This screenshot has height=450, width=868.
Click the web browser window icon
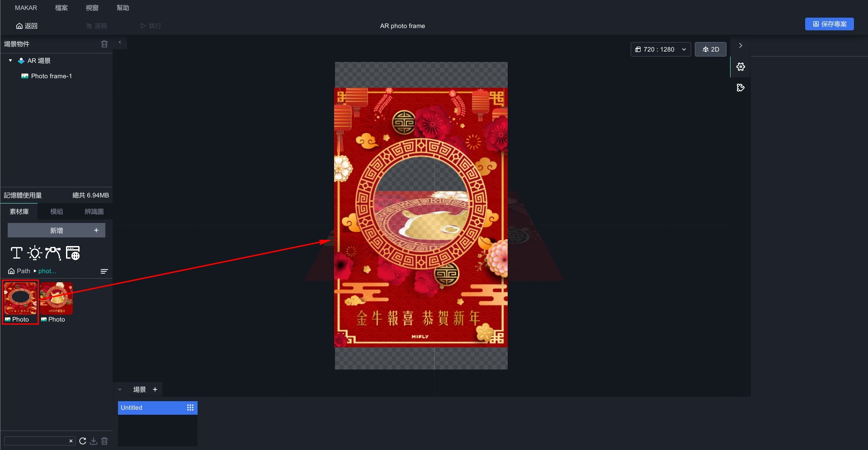pyautogui.click(x=73, y=253)
